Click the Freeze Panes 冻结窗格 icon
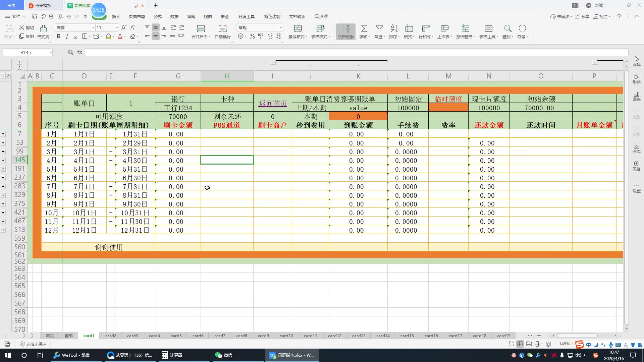644x362 pixels. click(x=465, y=29)
